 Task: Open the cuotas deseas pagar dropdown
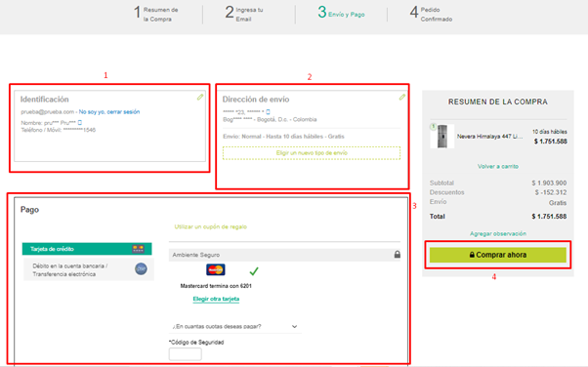coord(235,327)
